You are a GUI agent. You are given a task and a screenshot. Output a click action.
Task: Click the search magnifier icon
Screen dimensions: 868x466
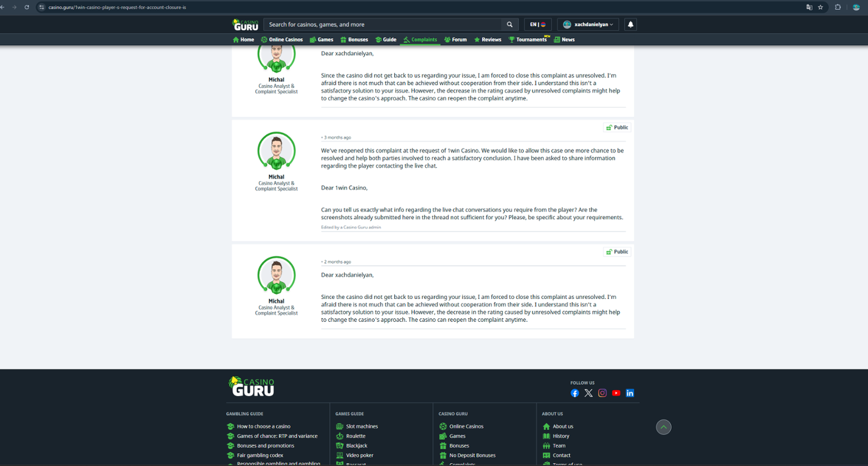[x=509, y=24]
